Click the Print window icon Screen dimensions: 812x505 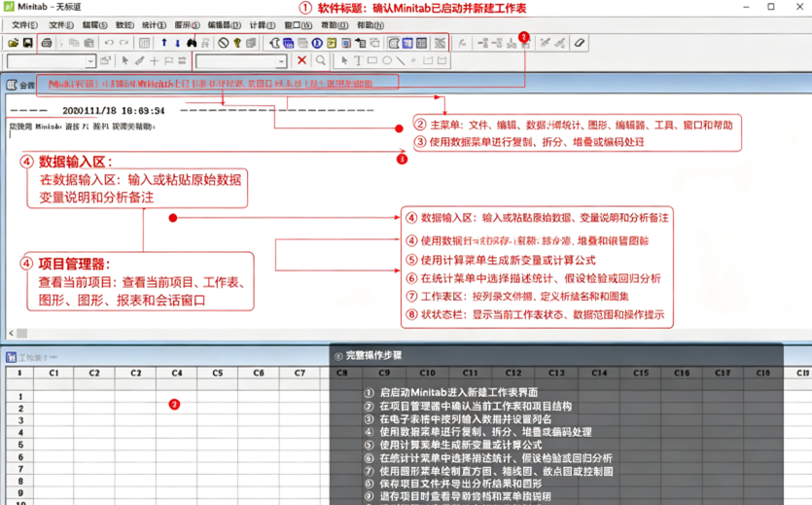[x=47, y=43]
